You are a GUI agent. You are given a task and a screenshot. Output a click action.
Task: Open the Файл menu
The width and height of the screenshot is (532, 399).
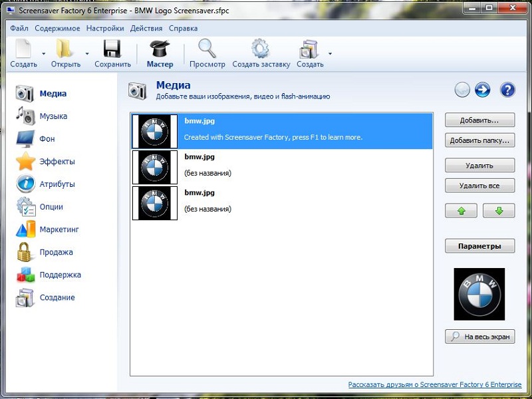tap(19, 29)
